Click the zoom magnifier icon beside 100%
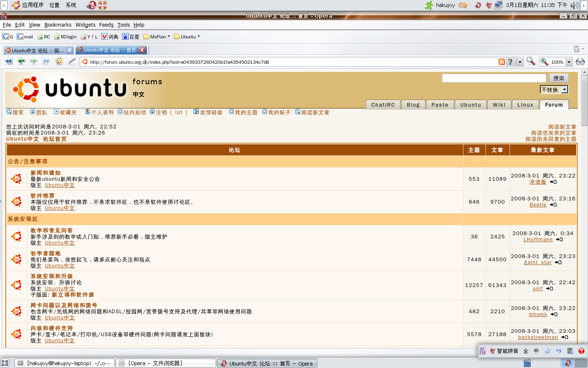The height and width of the screenshot is (368, 588). pyautogui.click(x=544, y=62)
